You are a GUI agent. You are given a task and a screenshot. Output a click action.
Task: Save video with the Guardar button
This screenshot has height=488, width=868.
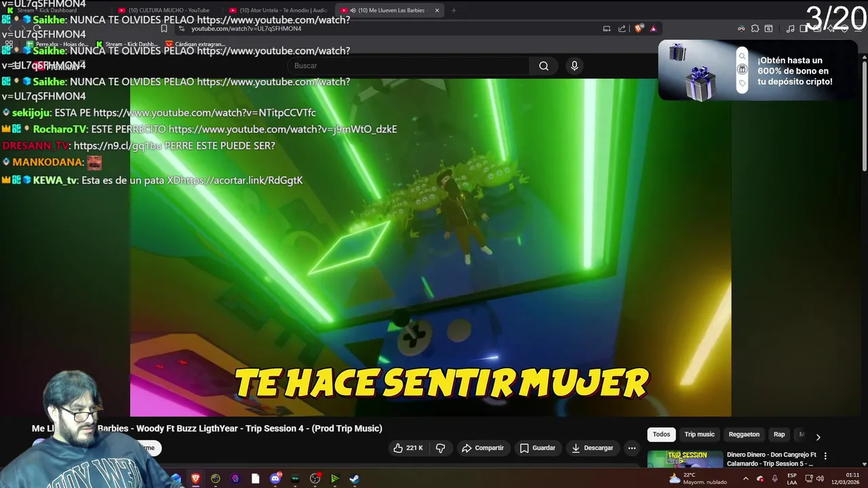[x=537, y=448]
